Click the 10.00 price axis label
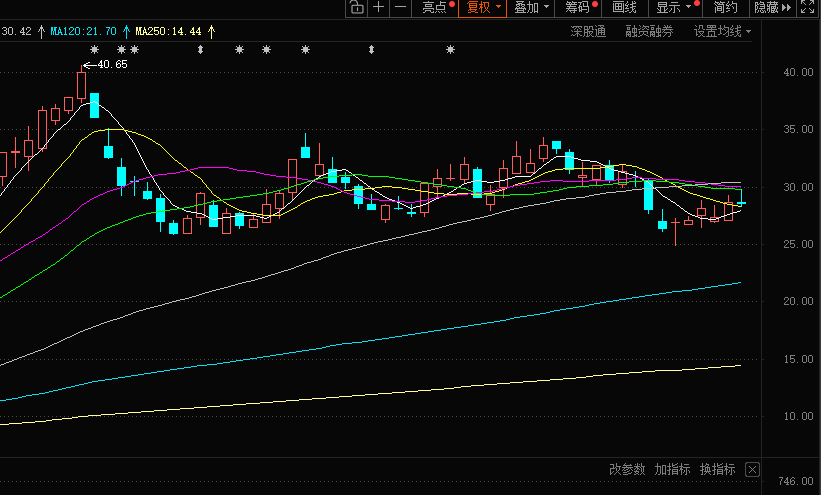 [798, 416]
